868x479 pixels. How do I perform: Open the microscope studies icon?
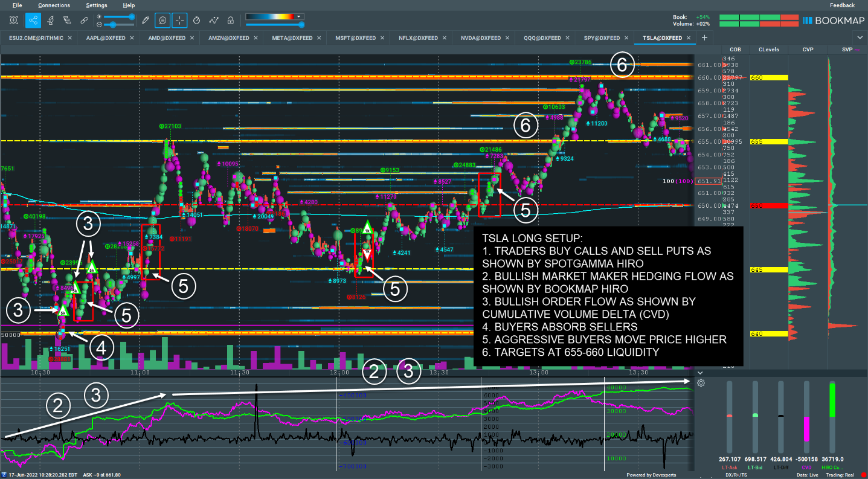click(50, 20)
